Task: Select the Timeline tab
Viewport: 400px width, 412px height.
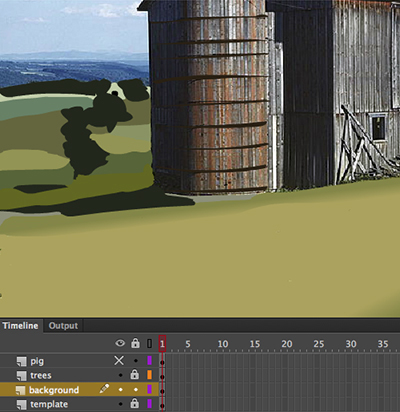Action: pyautogui.click(x=20, y=326)
